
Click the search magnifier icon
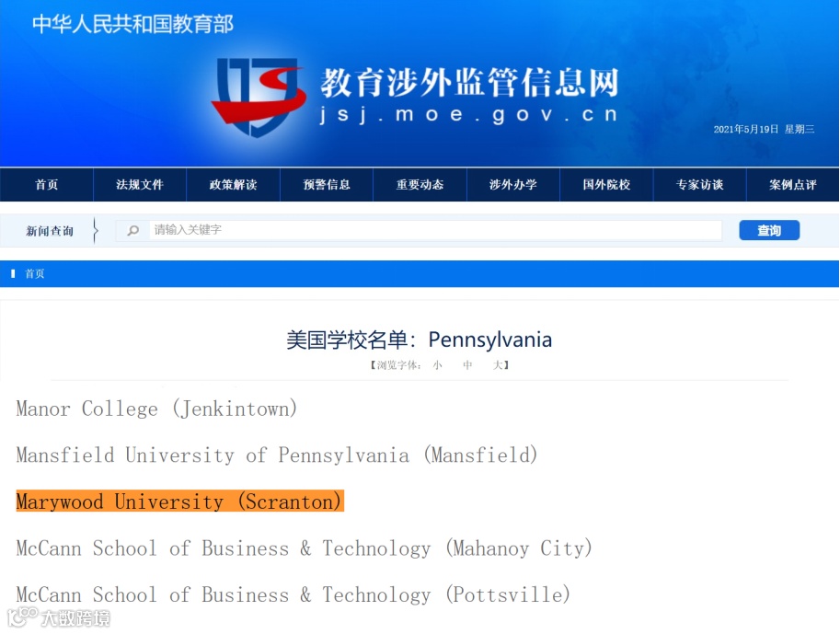point(132,230)
